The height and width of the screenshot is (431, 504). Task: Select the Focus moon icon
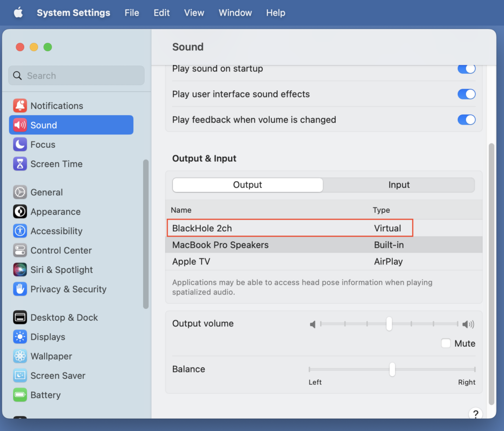point(20,144)
